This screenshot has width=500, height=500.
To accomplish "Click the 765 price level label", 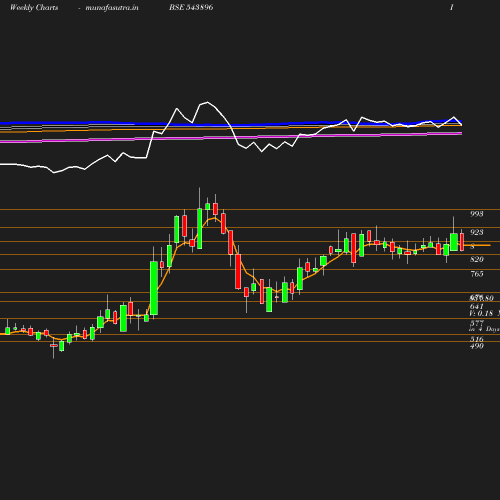I will pyautogui.click(x=477, y=274).
